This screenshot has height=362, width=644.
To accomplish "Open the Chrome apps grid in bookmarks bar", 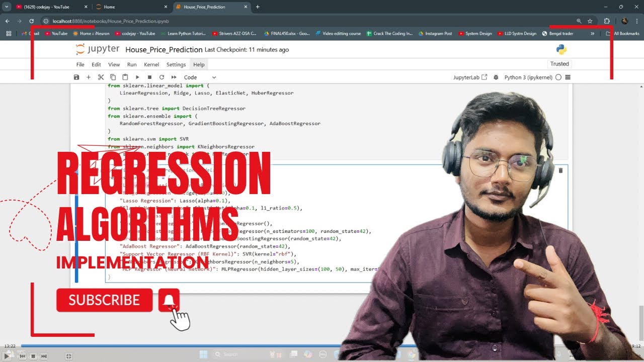I will tap(9, 34).
